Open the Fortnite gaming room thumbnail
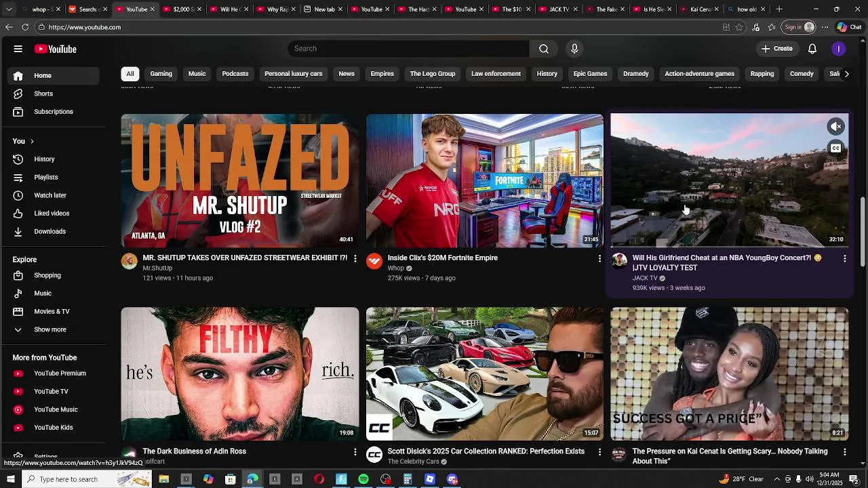The image size is (868, 488). [x=485, y=180]
